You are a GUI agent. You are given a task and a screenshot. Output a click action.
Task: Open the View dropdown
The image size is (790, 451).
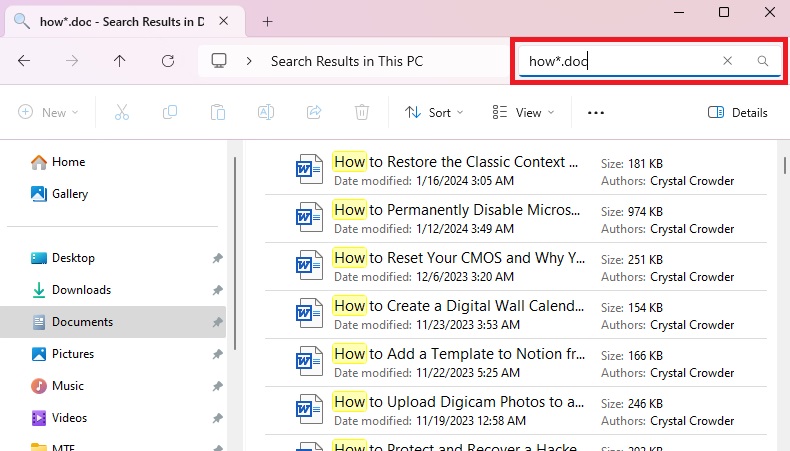click(523, 112)
